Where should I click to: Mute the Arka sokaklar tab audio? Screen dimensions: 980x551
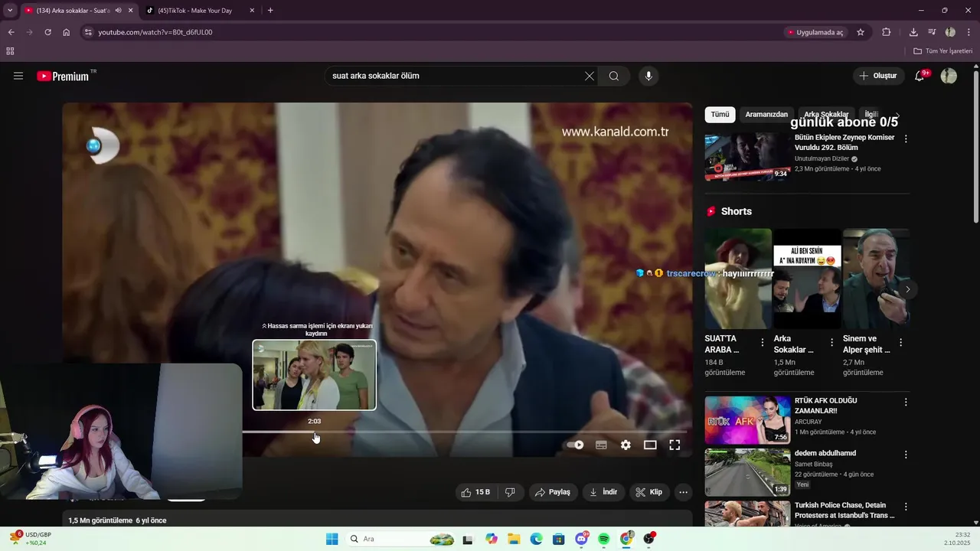[x=118, y=11]
